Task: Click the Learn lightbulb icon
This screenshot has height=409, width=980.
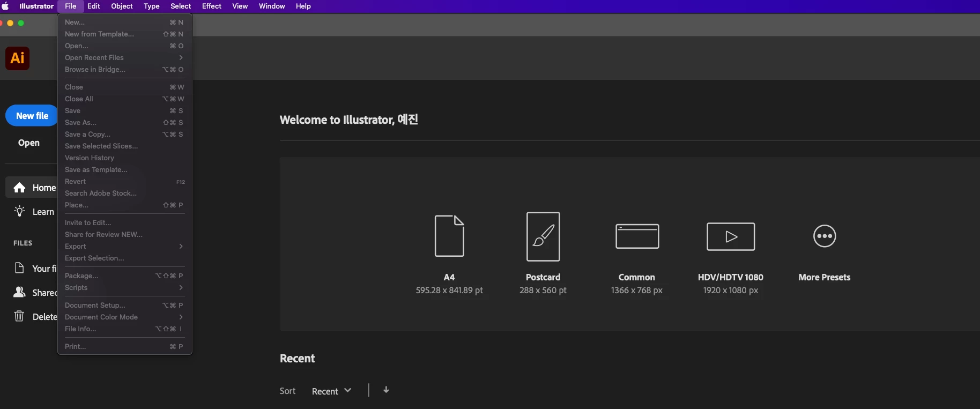Action: click(19, 211)
